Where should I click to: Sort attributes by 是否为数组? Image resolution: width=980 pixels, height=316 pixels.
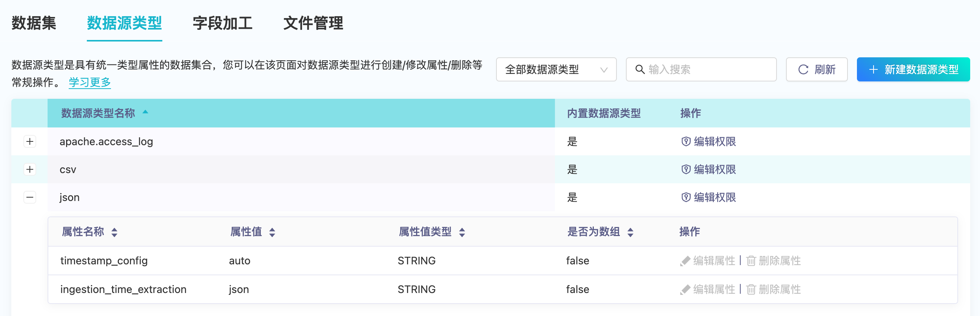coord(600,232)
